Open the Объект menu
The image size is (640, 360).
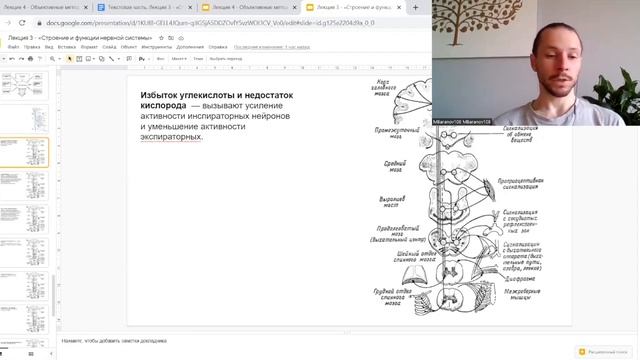point(129,47)
